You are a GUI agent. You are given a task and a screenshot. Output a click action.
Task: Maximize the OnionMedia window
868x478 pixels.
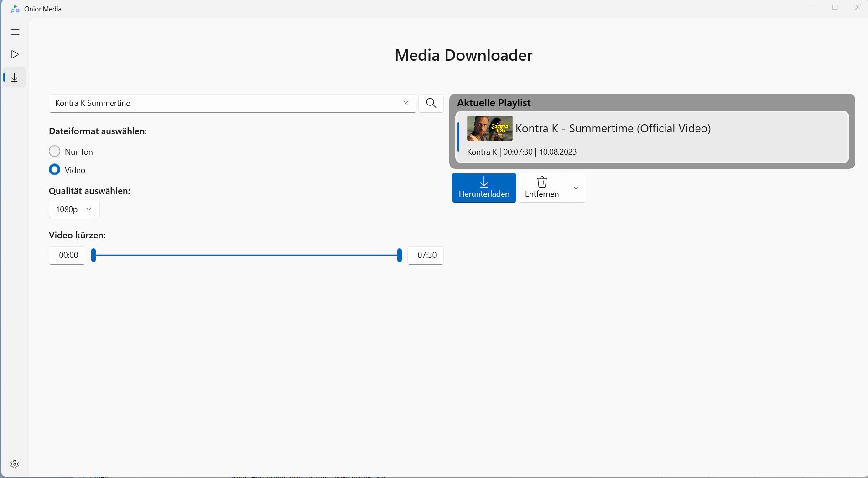(835, 7)
